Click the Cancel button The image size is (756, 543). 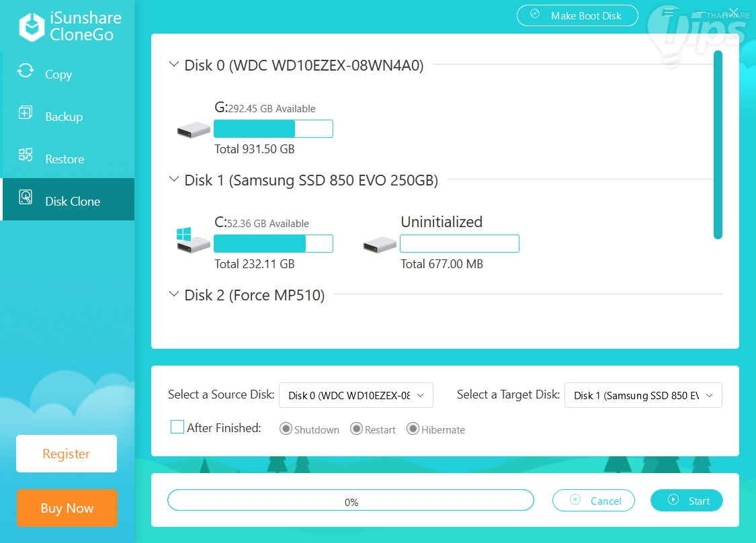point(593,501)
